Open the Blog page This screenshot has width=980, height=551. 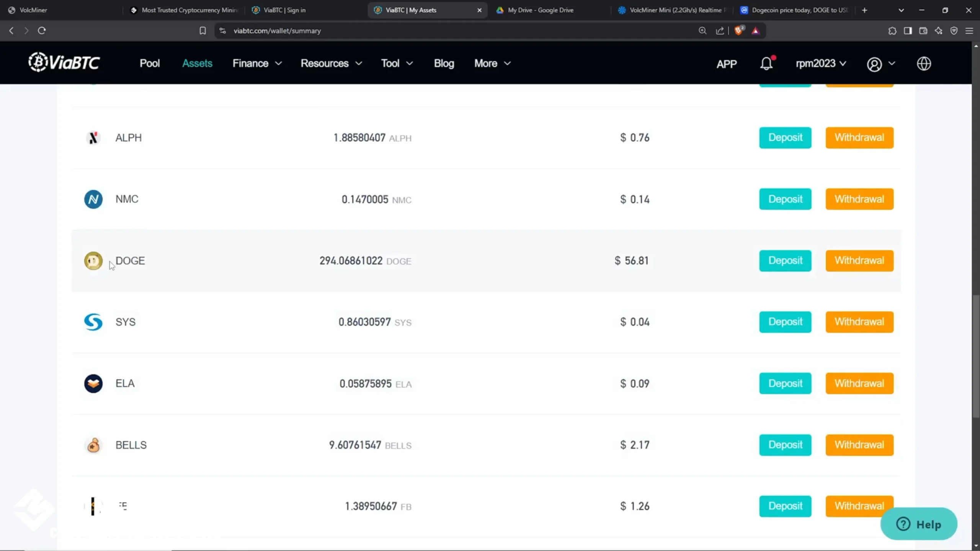click(x=444, y=63)
